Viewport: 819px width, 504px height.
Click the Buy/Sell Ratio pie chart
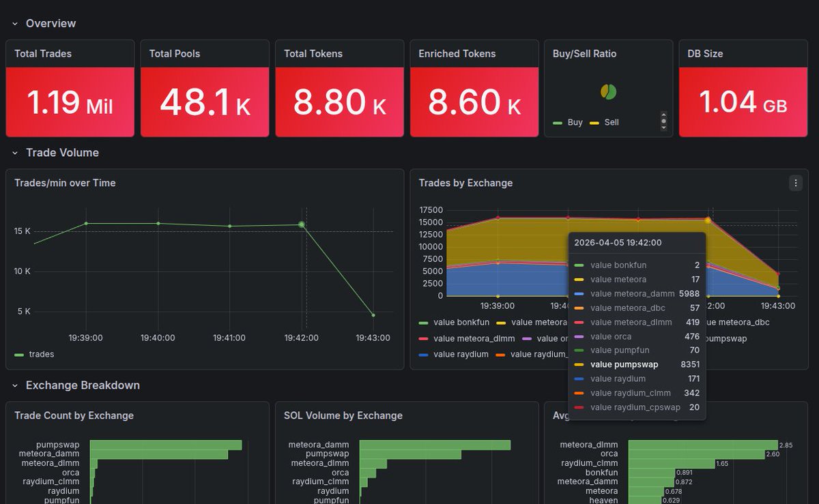[609, 91]
